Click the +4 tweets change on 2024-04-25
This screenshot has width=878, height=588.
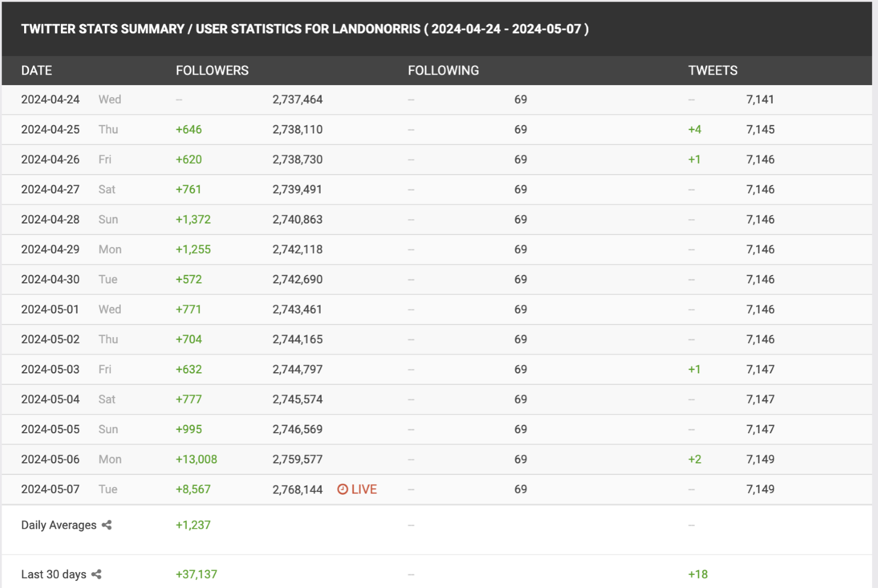pos(695,130)
